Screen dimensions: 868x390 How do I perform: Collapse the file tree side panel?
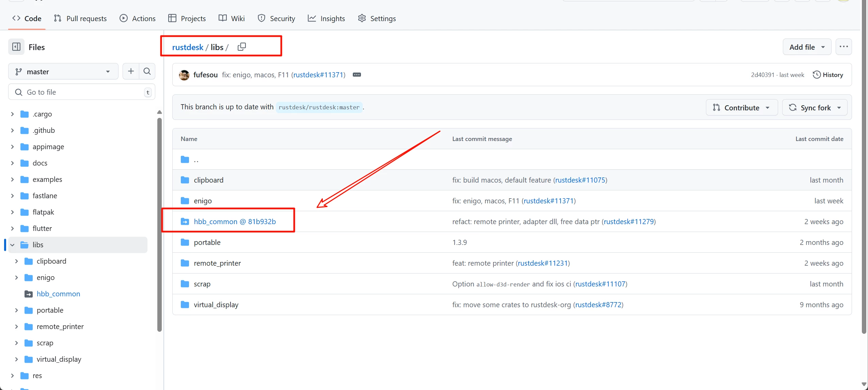point(16,47)
